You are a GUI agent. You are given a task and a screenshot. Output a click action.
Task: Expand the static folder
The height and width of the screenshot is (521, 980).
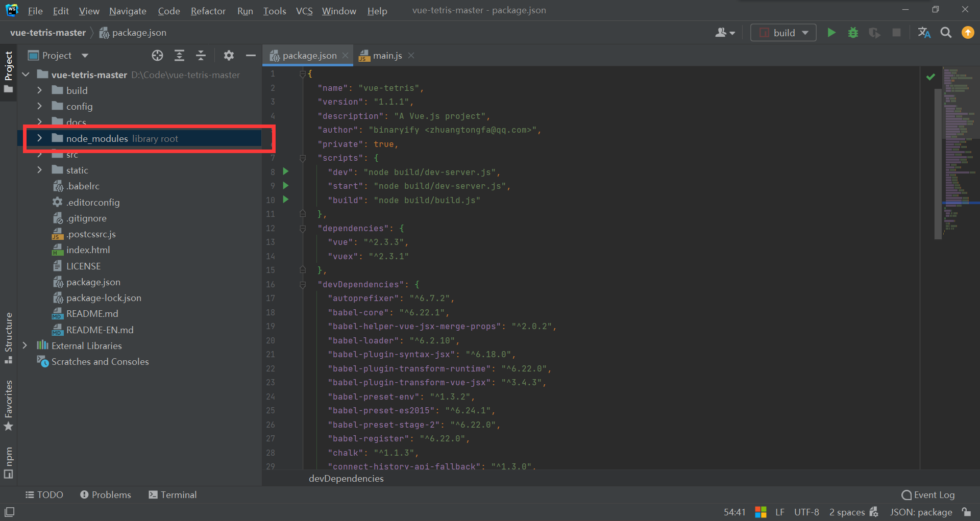40,170
